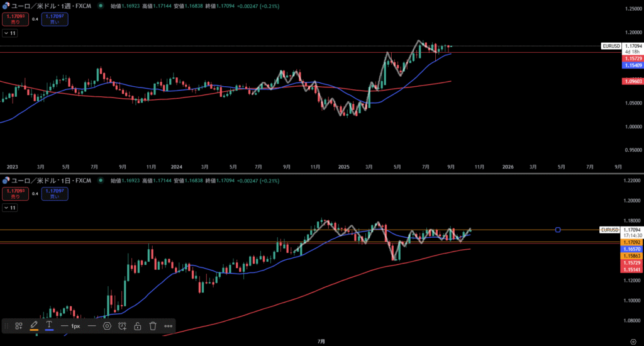Click 2024 label on weekly time axis
The width and height of the screenshot is (644, 346).
(x=176, y=167)
